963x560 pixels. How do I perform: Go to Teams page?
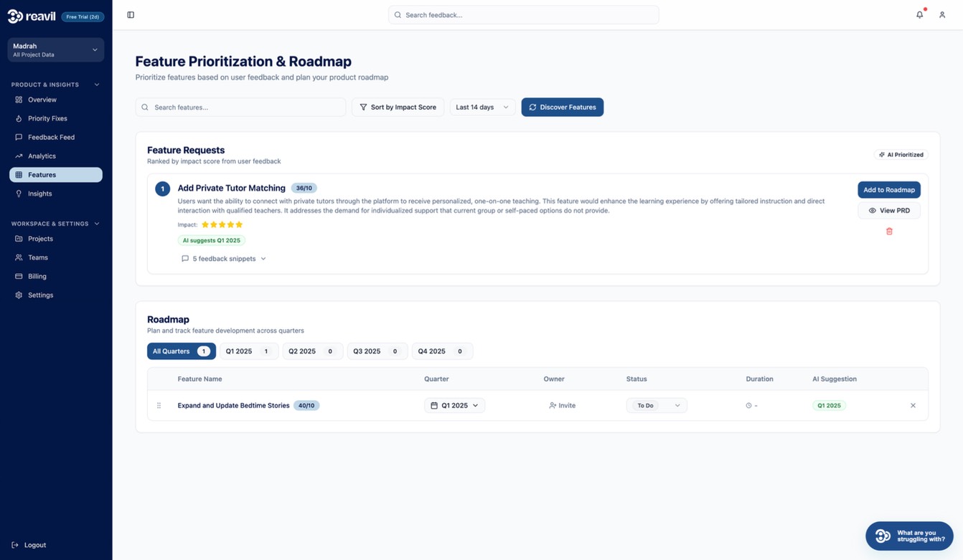[x=56, y=257]
